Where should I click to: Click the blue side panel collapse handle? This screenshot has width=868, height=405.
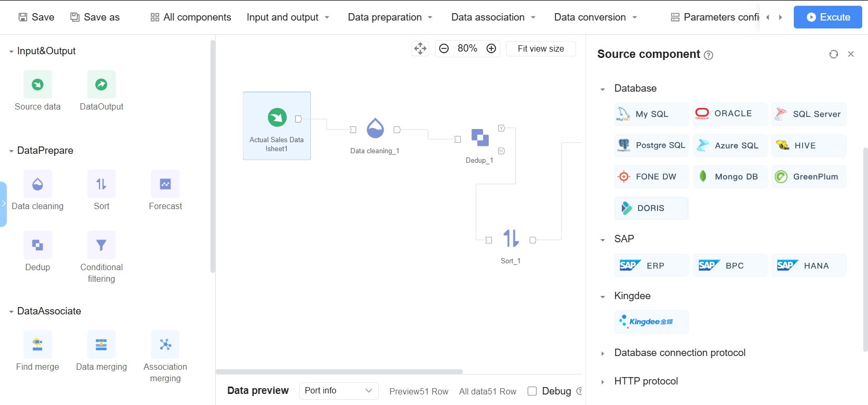tap(3, 204)
